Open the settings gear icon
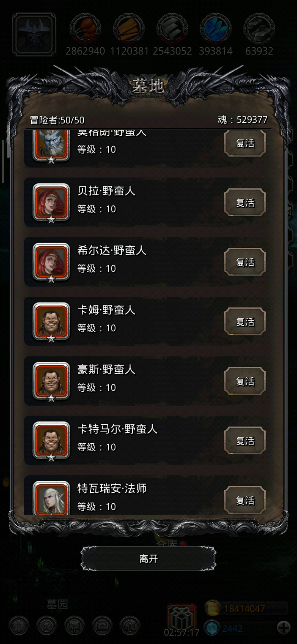297x644 pixels. [19, 626]
